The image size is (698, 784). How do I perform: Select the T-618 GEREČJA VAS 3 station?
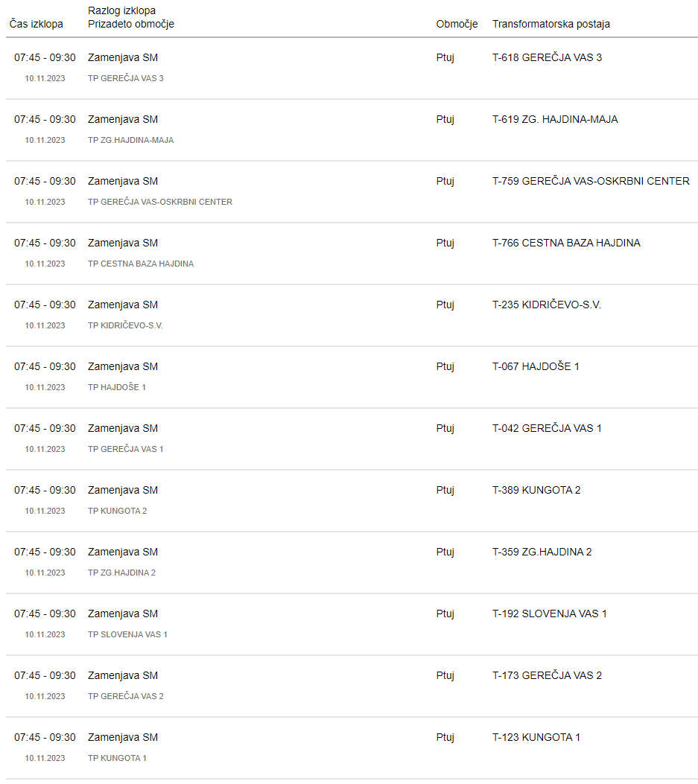pos(547,57)
